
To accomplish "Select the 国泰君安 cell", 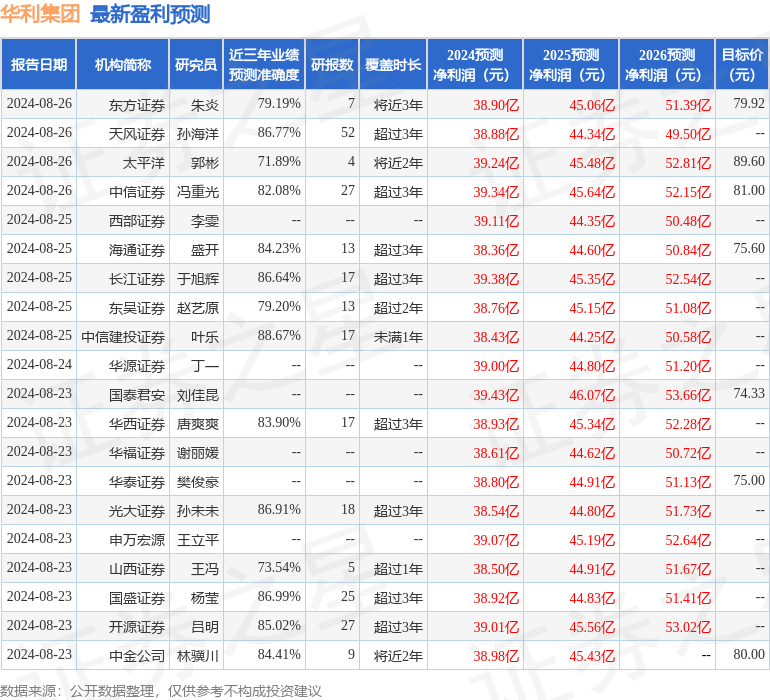I will click(137, 395).
